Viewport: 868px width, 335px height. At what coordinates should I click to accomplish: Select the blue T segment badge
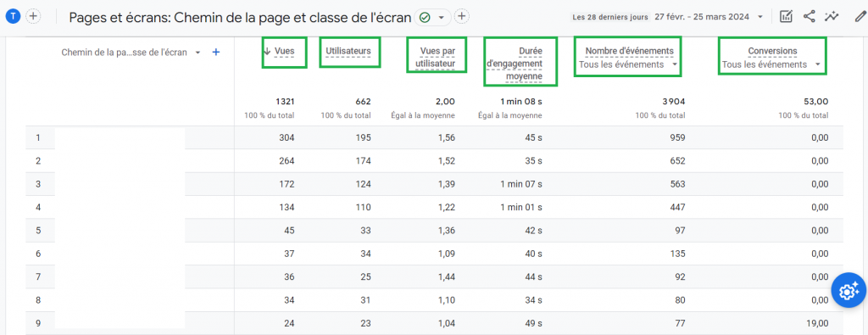13,17
